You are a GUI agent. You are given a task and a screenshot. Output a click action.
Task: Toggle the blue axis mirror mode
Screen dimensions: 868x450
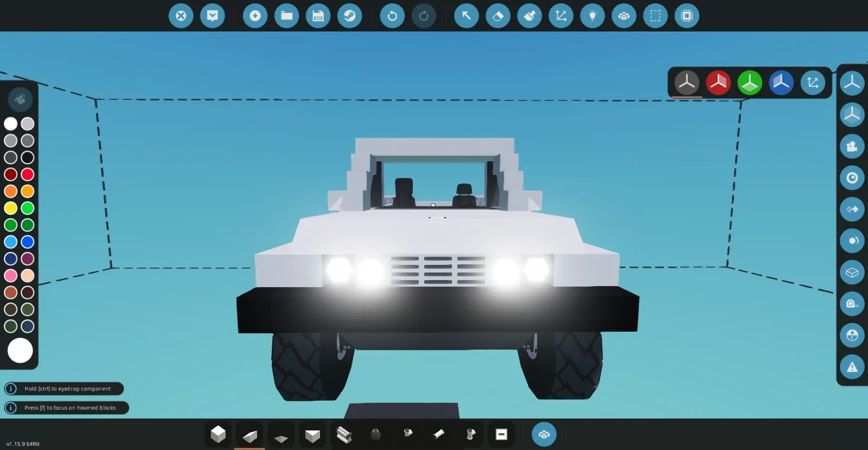pos(781,83)
